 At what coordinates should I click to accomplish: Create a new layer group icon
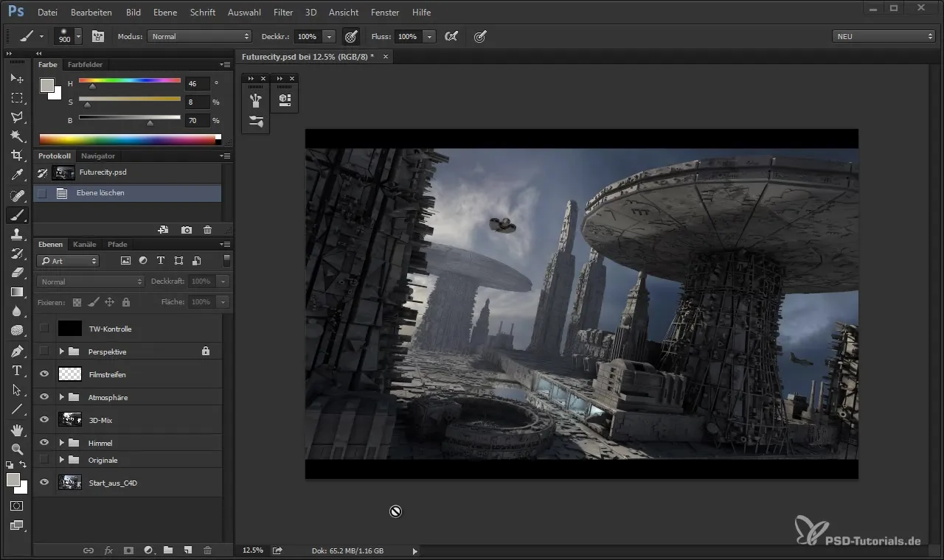pyautogui.click(x=168, y=550)
